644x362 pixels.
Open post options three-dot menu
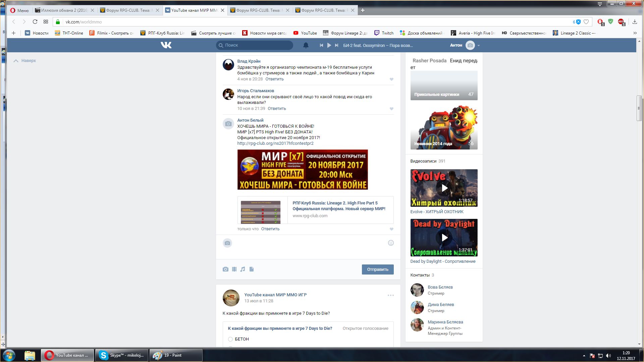tap(391, 295)
